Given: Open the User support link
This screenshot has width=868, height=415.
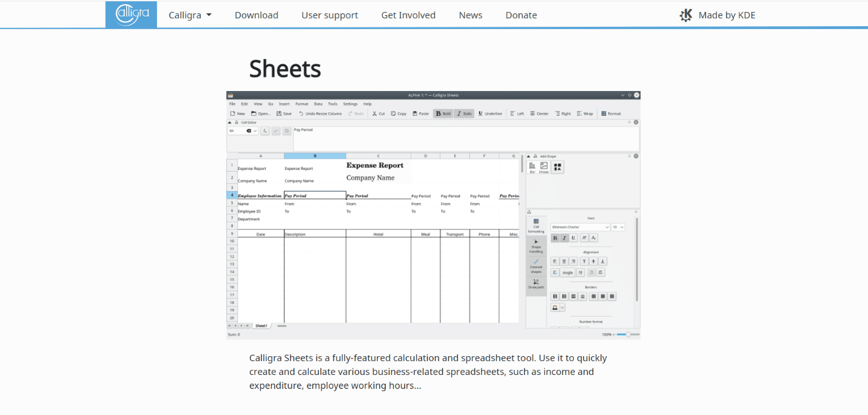Looking at the screenshot, I should coord(330,15).
